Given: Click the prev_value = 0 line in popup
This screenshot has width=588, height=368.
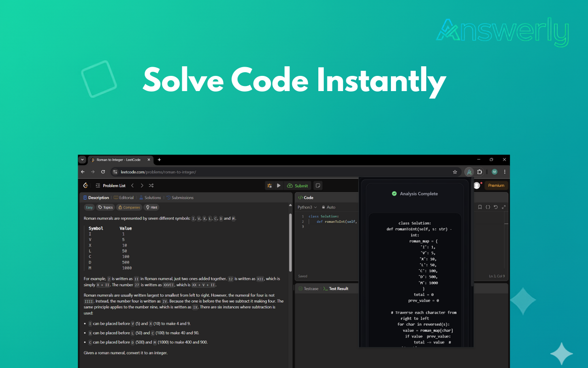Looking at the screenshot, I should coord(424,300).
